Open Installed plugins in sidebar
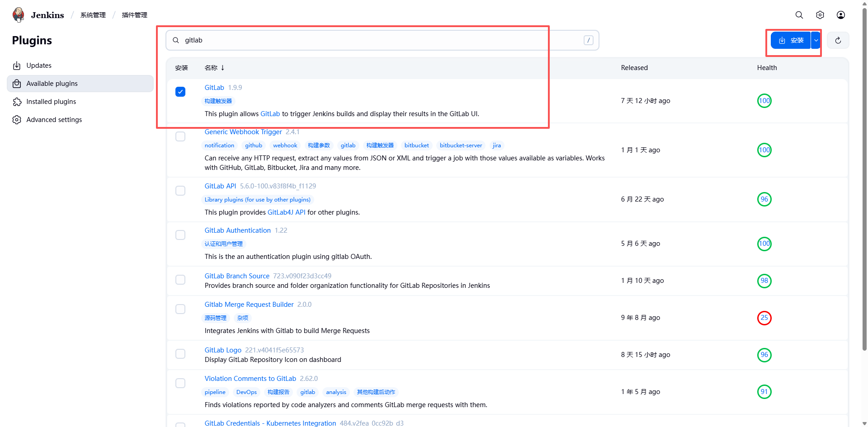 coord(51,102)
